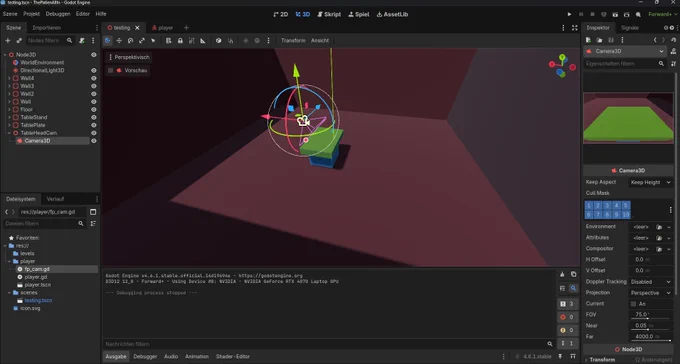680x364 pixels.
Task: Click the Transform menu button in viewport
Action: coord(293,40)
